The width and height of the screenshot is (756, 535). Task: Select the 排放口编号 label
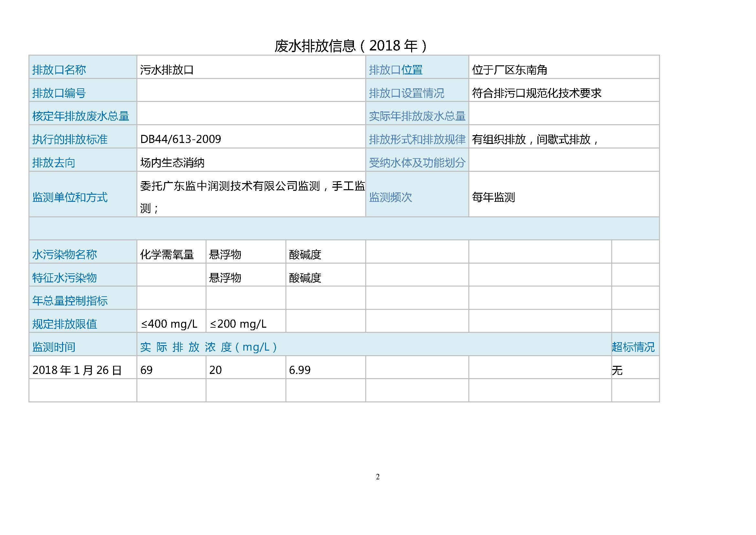pos(59,93)
